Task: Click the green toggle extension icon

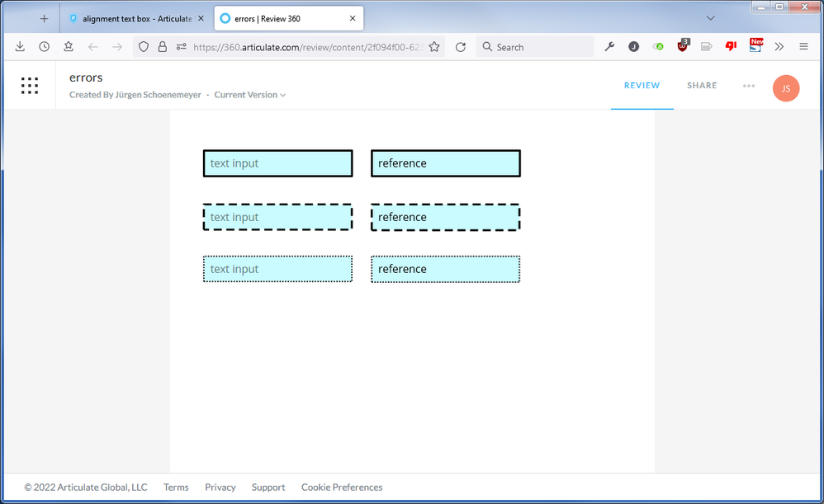Action: [658, 47]
